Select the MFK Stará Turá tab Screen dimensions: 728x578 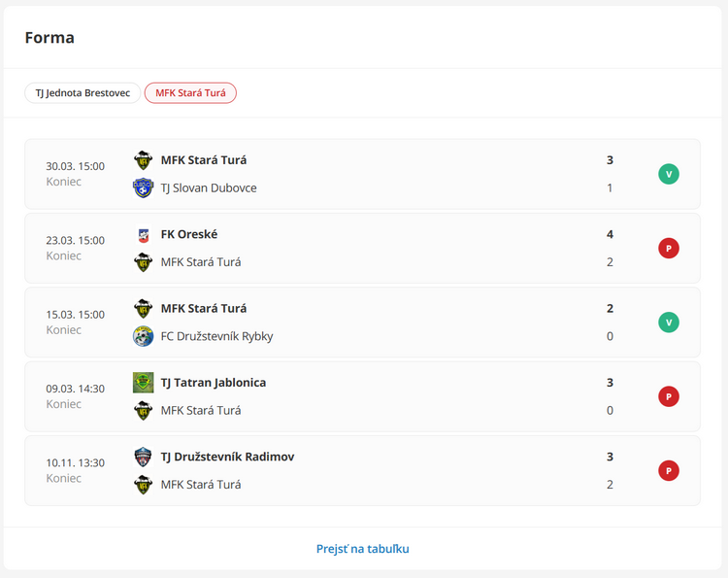coord(190,93)
